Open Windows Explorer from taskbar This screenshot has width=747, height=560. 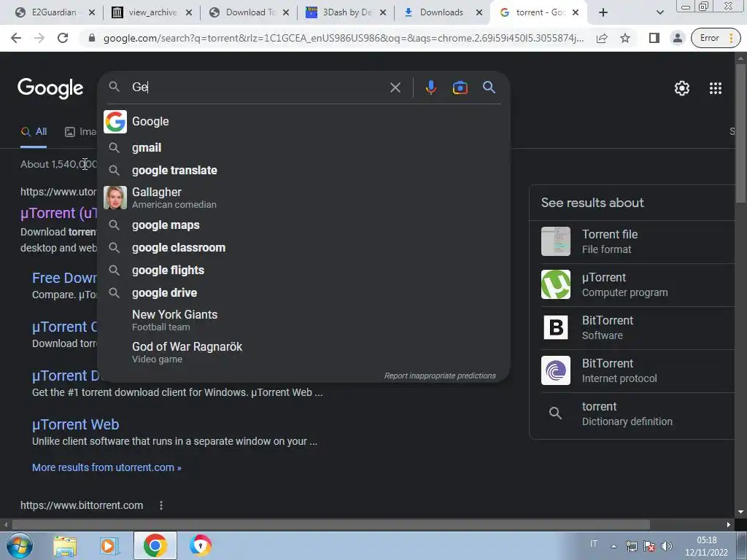pyautogui.click(x=65, y=546)
